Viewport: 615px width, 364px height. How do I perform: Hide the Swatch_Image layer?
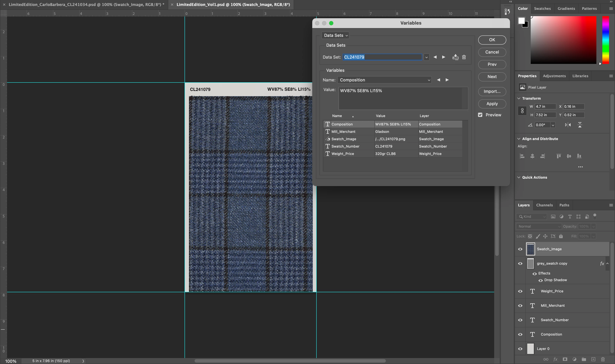pos(520,249)
